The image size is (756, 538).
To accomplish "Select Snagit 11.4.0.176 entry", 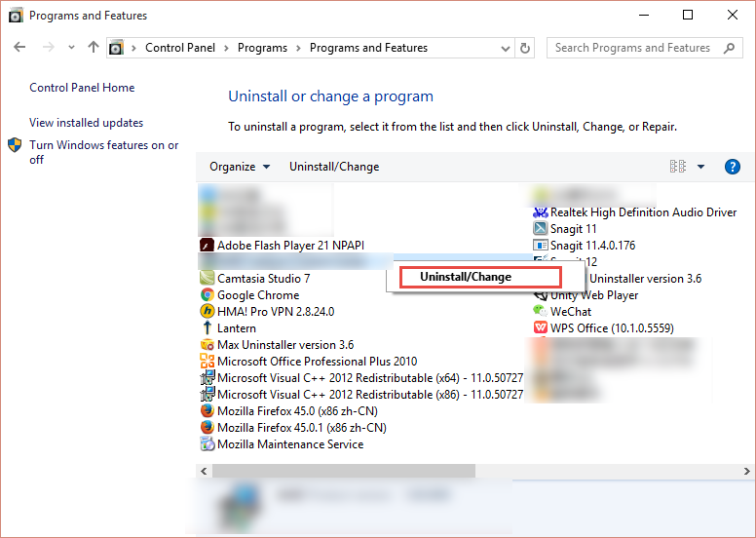I will (x=592, y=245).
